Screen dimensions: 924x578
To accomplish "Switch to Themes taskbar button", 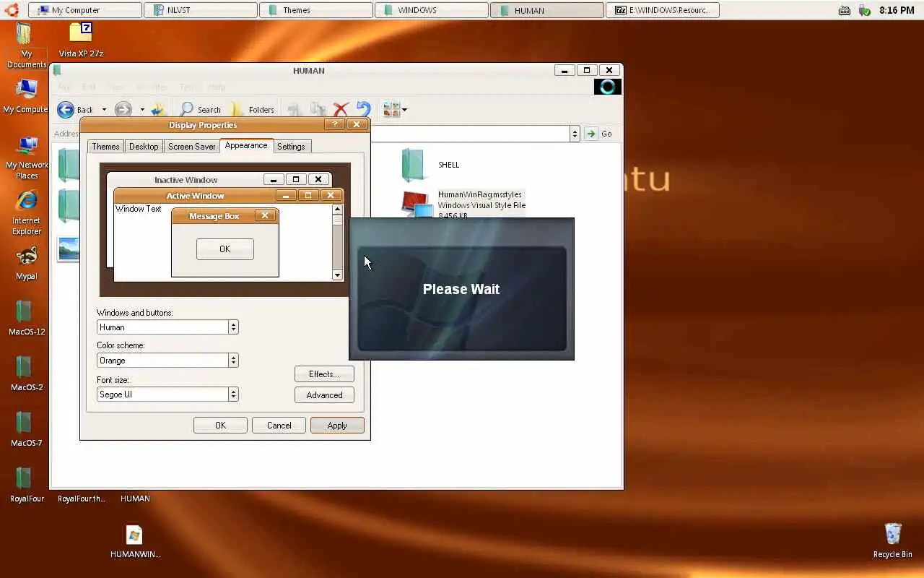I will [x=315, y=10].
